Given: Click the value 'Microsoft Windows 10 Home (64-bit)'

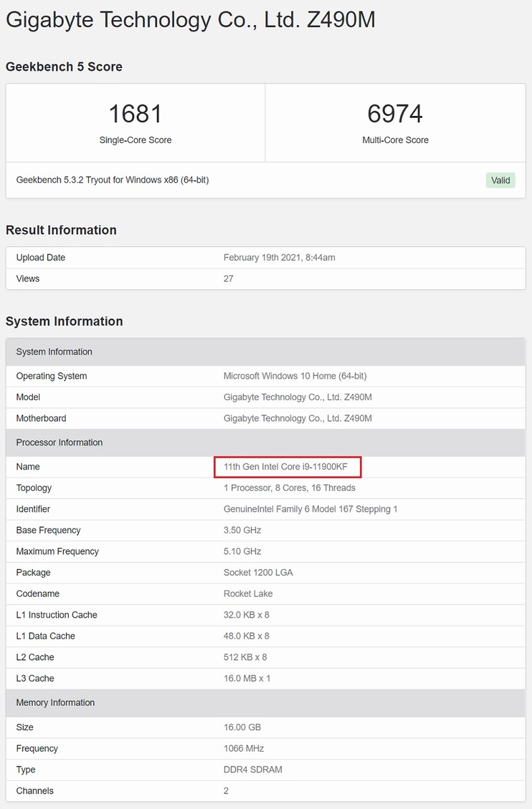Looking at the screenshot, I should (x=295, y=376).
